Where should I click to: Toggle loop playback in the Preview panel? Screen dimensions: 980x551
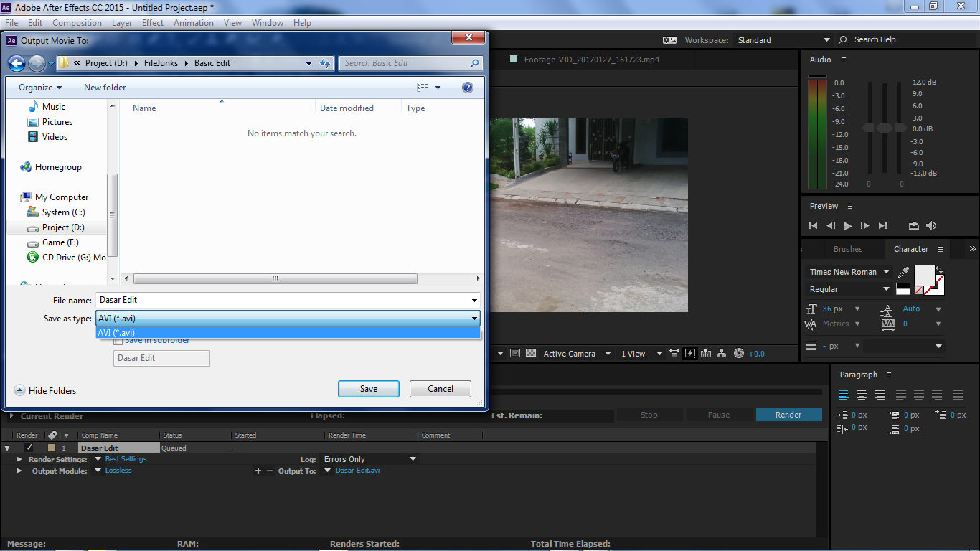click(x=913, y=225)
